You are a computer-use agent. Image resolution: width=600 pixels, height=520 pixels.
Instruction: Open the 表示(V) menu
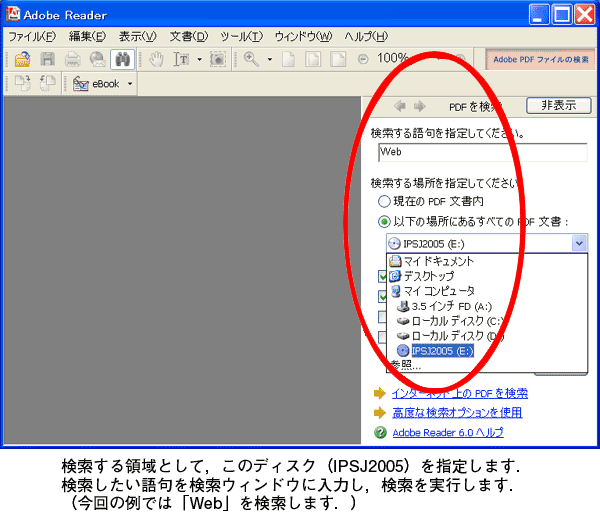tap(138, 37)
